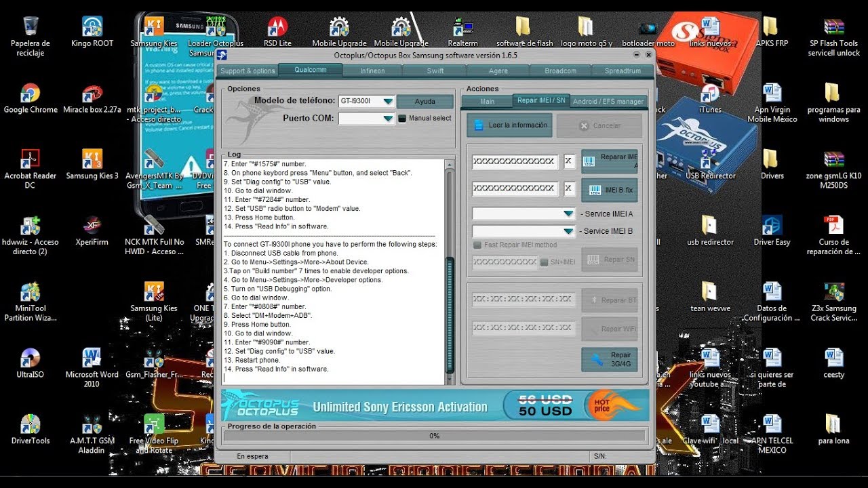This screenshot has height=488, width=868.
Task: Open the Swift tab
Action: click(x=435, y=70)
